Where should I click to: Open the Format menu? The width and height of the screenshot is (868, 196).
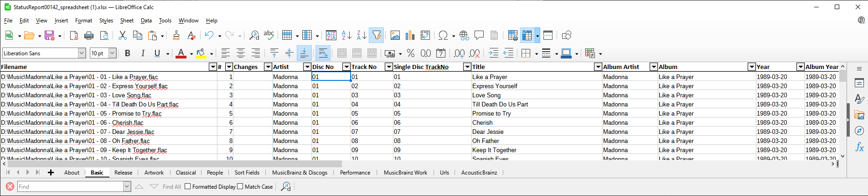click(83, 21)
